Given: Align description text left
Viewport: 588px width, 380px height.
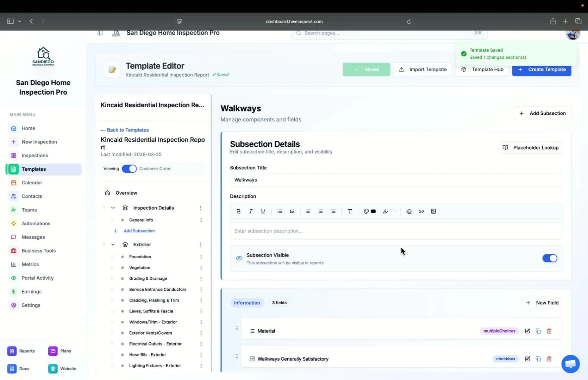Looking at the screenshot, I should point(308,211).
